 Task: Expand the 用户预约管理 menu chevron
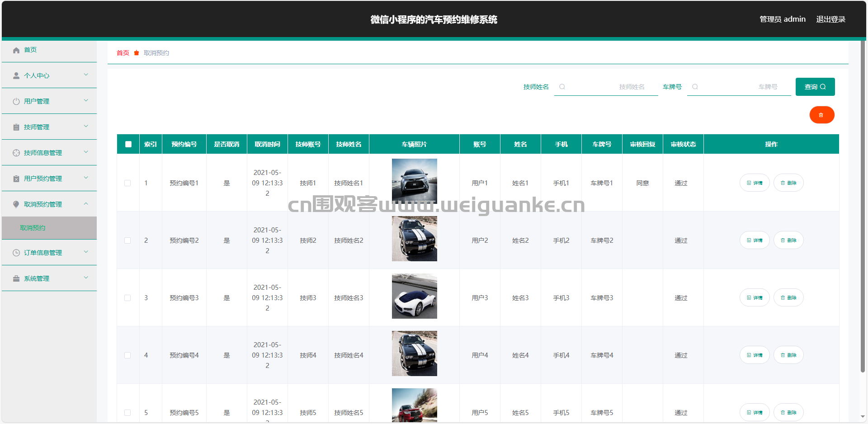(86, 178)
